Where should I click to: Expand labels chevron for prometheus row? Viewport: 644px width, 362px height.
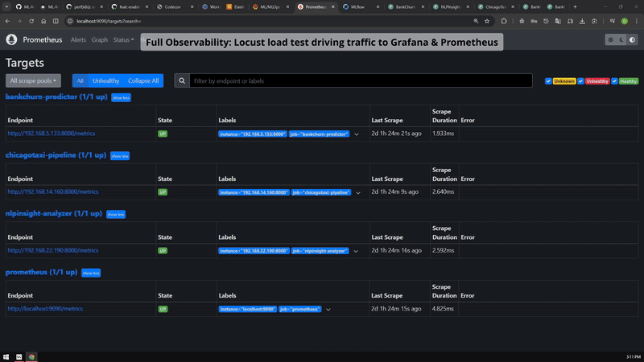(x=328, y=310)
